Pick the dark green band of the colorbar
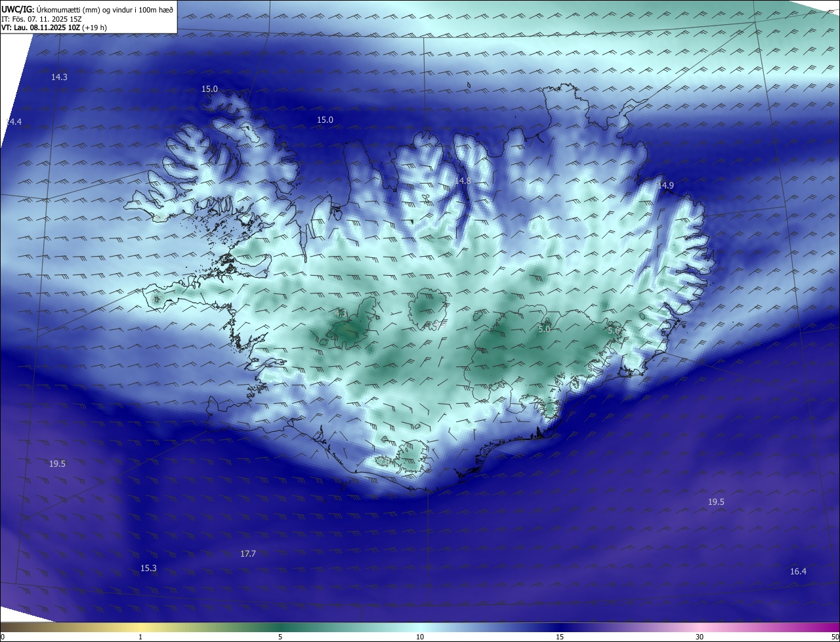This screenshot has height=642, width=840. pyautogui.click(x=279, y=626)
